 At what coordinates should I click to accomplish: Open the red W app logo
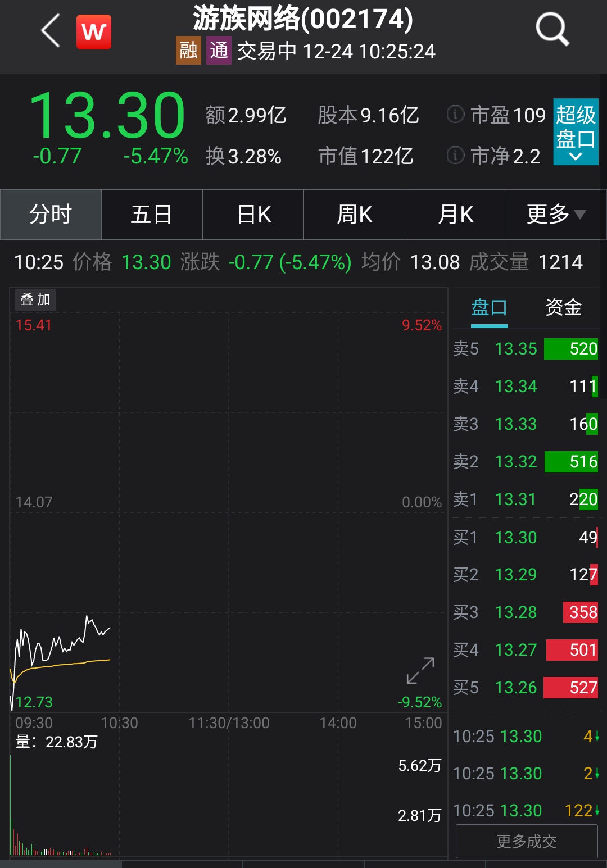[94, 32]
